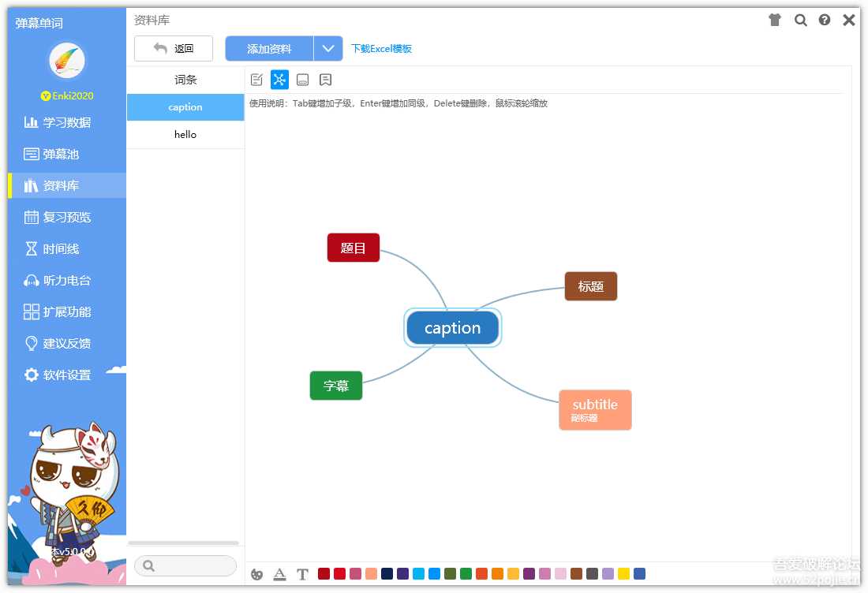Click the T text style icon
The image size is (868, 593).
pyautogui.click(x=302, y=574)
